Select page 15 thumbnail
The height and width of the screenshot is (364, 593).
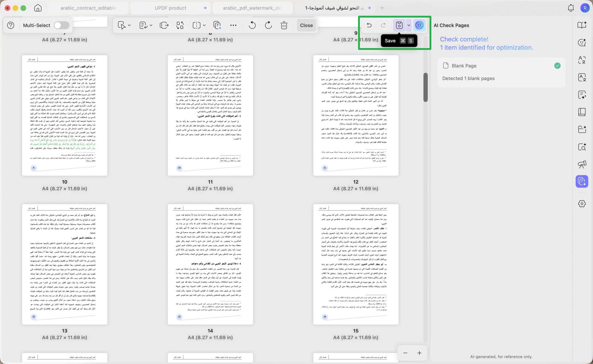(x=356, y=264)
